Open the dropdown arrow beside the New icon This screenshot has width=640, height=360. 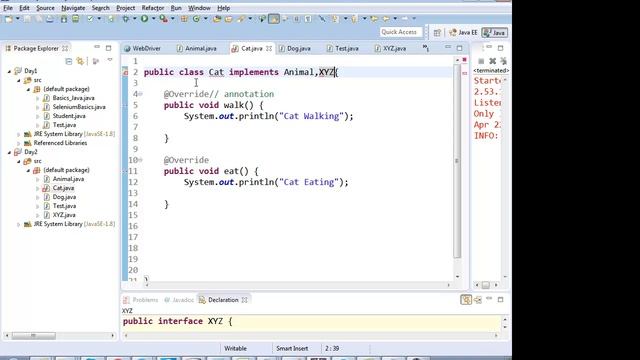click(x=18, y=19)
